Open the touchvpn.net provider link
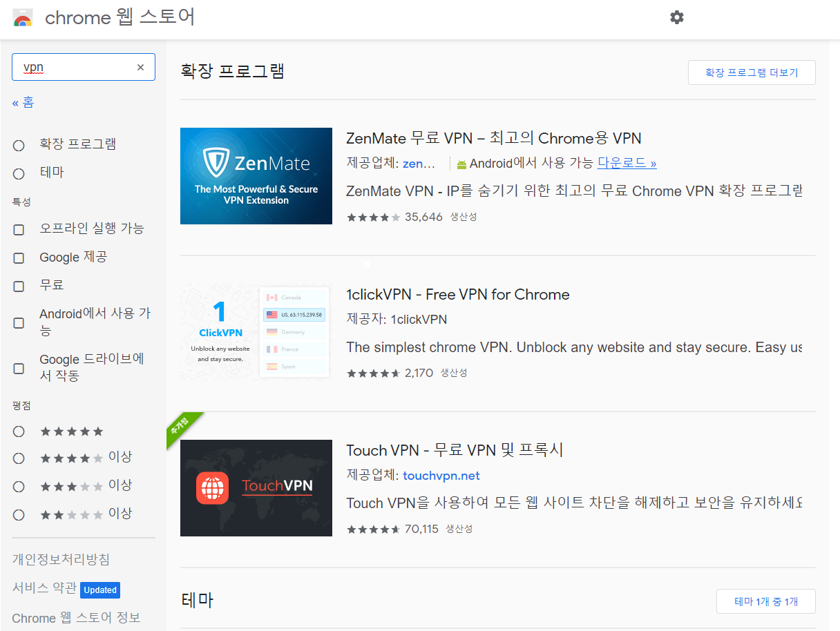840x631 pixels. tap(441, 476)
